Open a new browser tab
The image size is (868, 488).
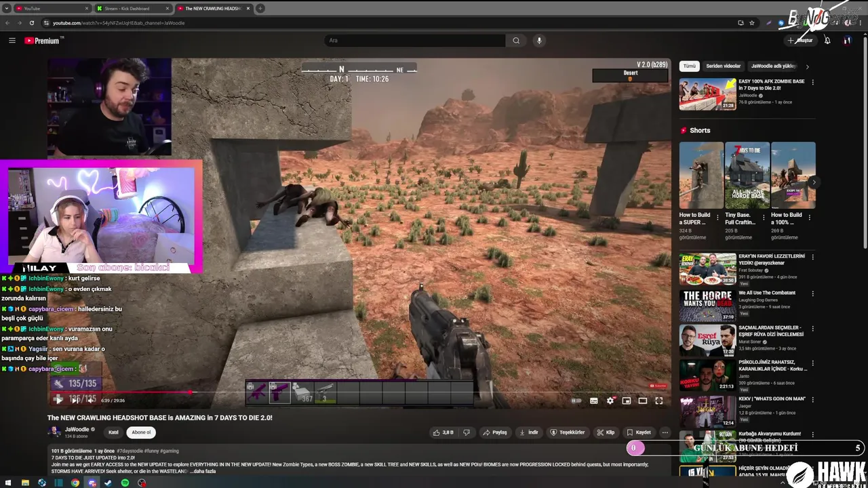coord(260,8)
